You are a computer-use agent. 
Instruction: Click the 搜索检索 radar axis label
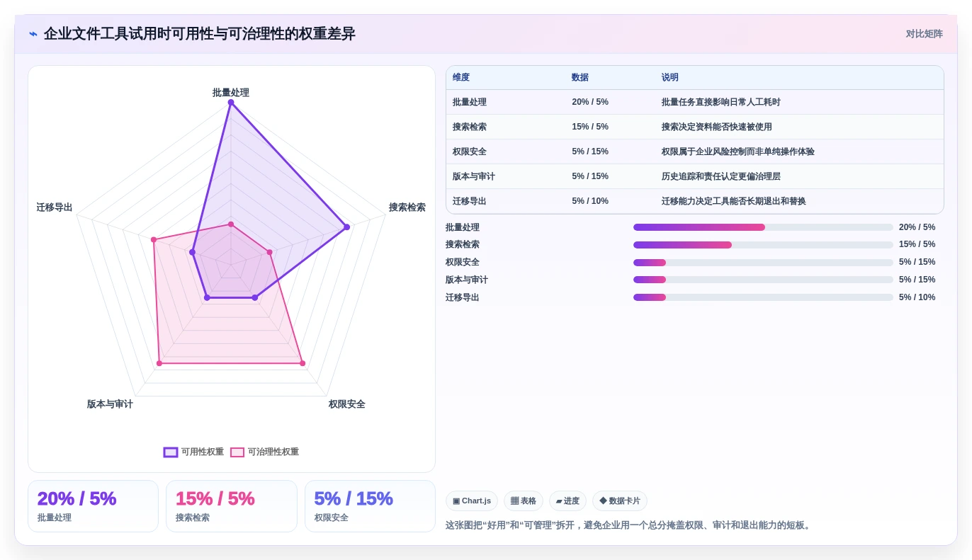click(407, 207)
